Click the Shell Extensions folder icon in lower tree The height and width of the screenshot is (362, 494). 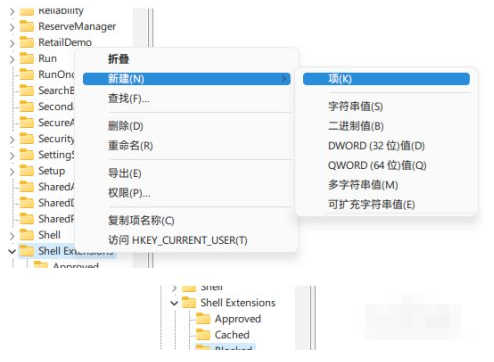(189, 303)
